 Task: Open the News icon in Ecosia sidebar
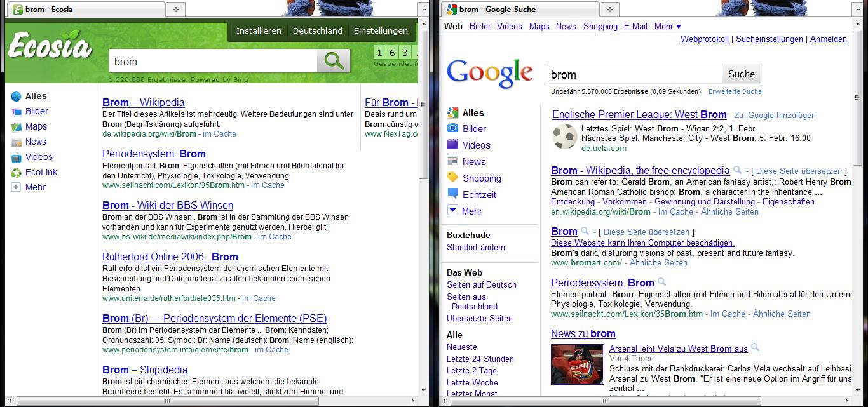pyautogui.click(x=16, y=142)
